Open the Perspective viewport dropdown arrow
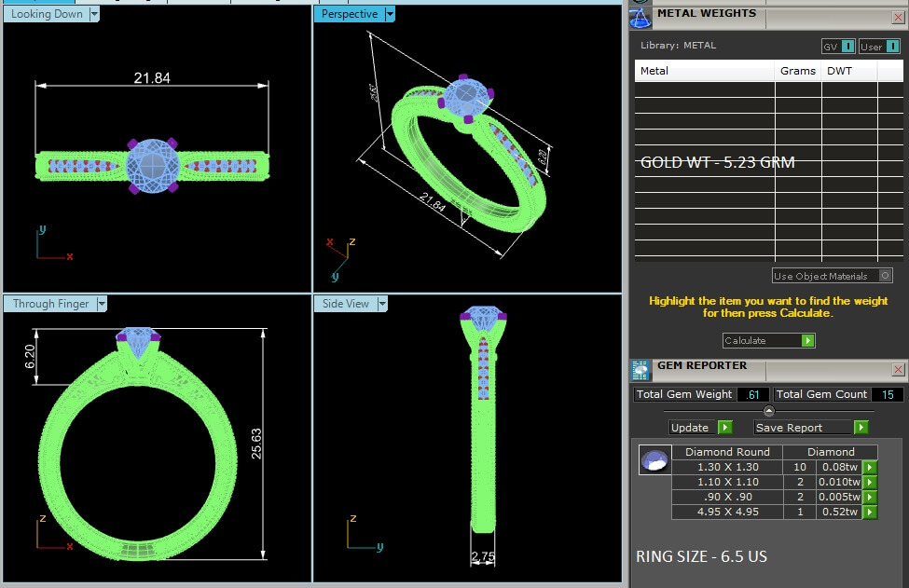This screenshot has height=588, width=909. coord(390,14)
